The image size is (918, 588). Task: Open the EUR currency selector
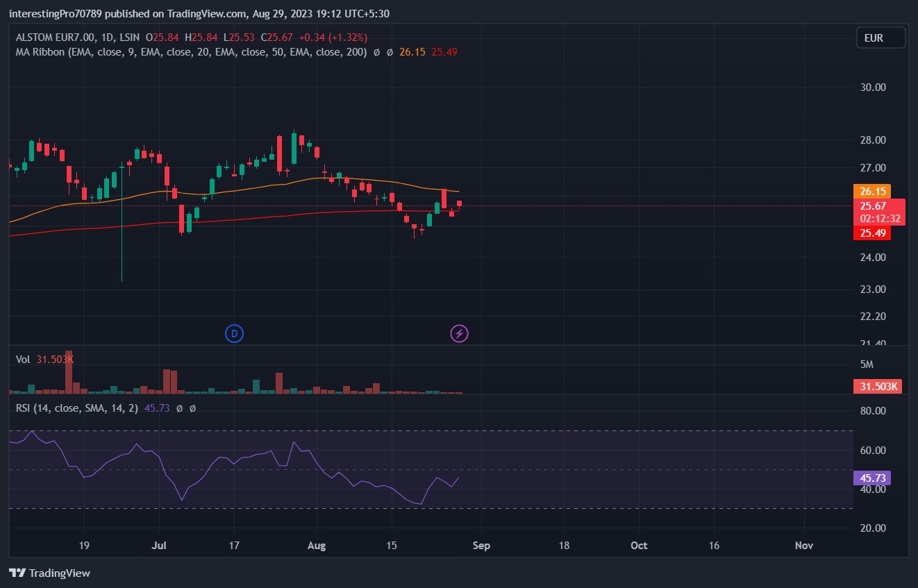[881, 37]
